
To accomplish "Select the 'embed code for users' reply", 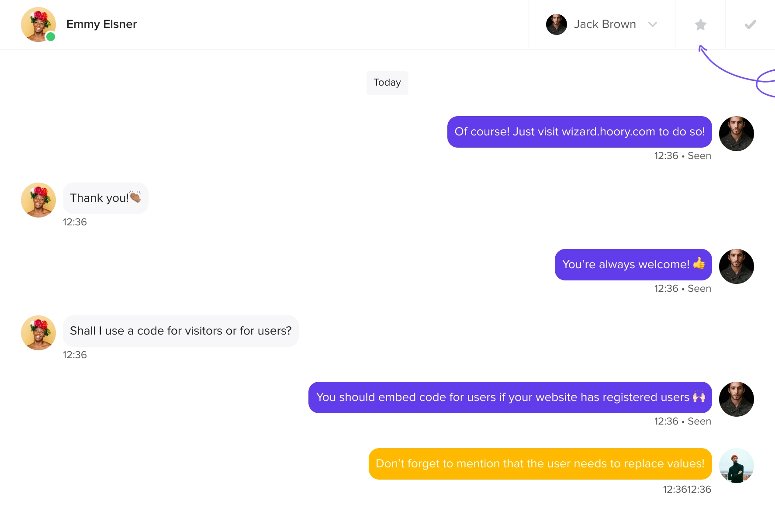I will tap(510, 397).
